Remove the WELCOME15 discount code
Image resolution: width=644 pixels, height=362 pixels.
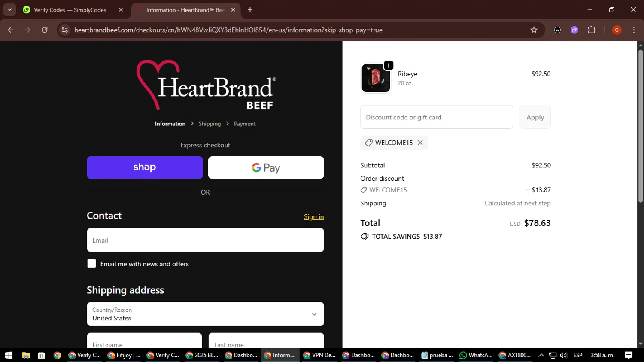point(420,143)
